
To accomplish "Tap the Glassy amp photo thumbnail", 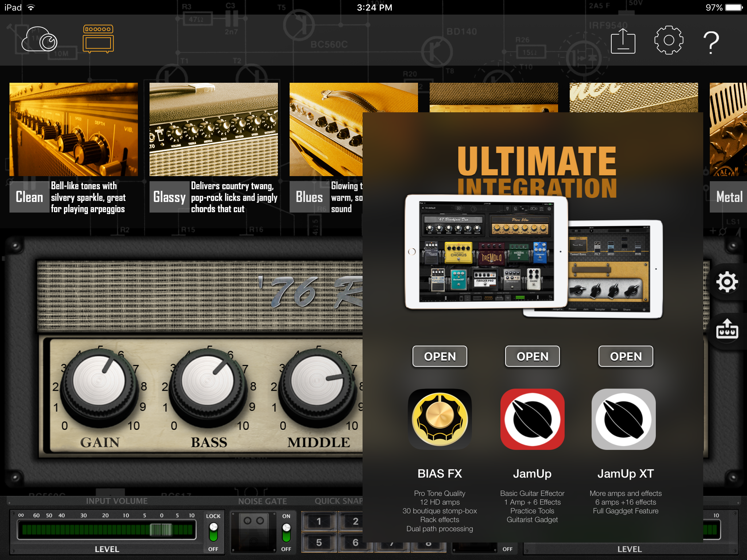I will 214,129.
